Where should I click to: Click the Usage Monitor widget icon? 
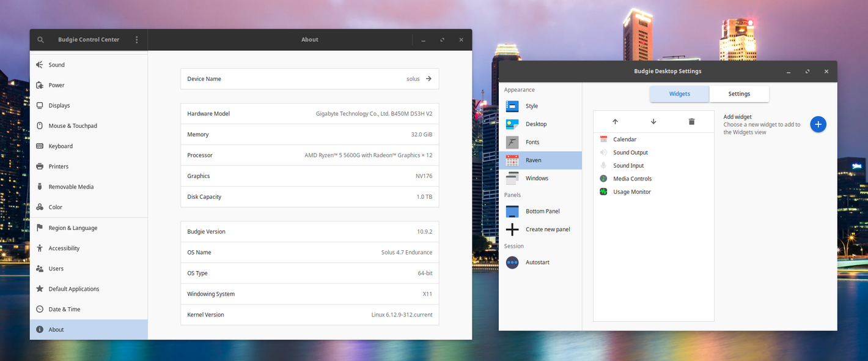[604, 192]
